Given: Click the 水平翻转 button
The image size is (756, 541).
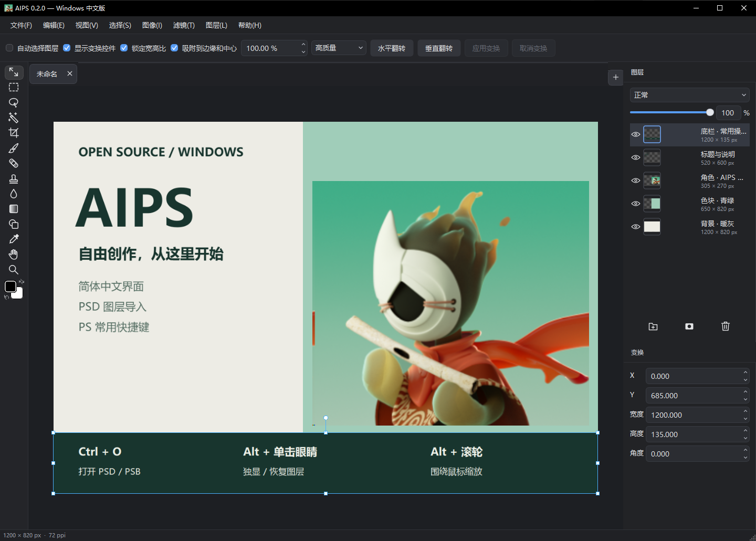Looking at the screenshot, I should point(392,48).
